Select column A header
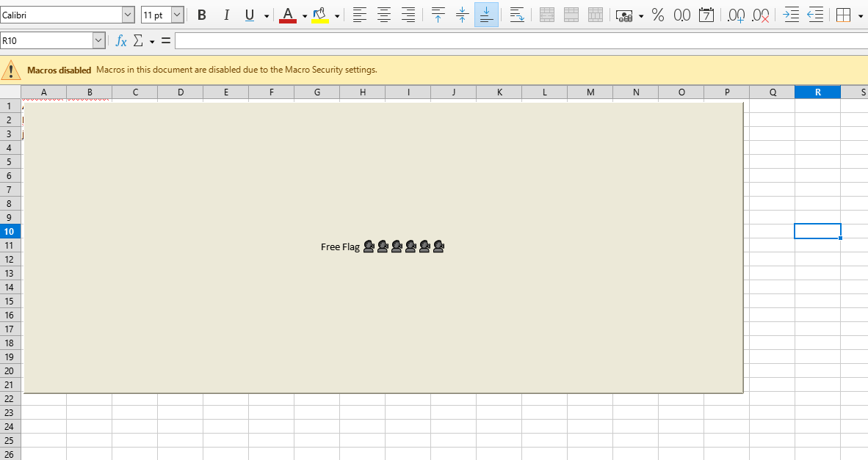868x460 pixels. 44,92
